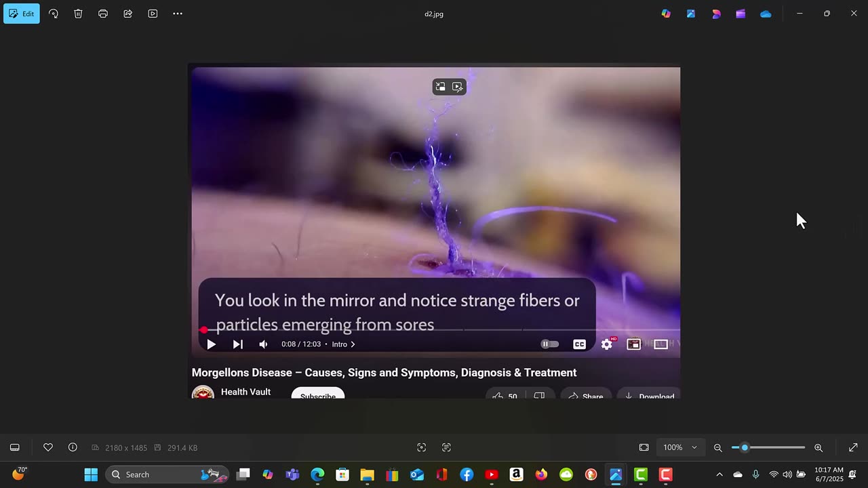This screenshot has width=868, height=488.
Task: Open Microsoft Teams from the taskbar
Action: click(x=292, y=474)
